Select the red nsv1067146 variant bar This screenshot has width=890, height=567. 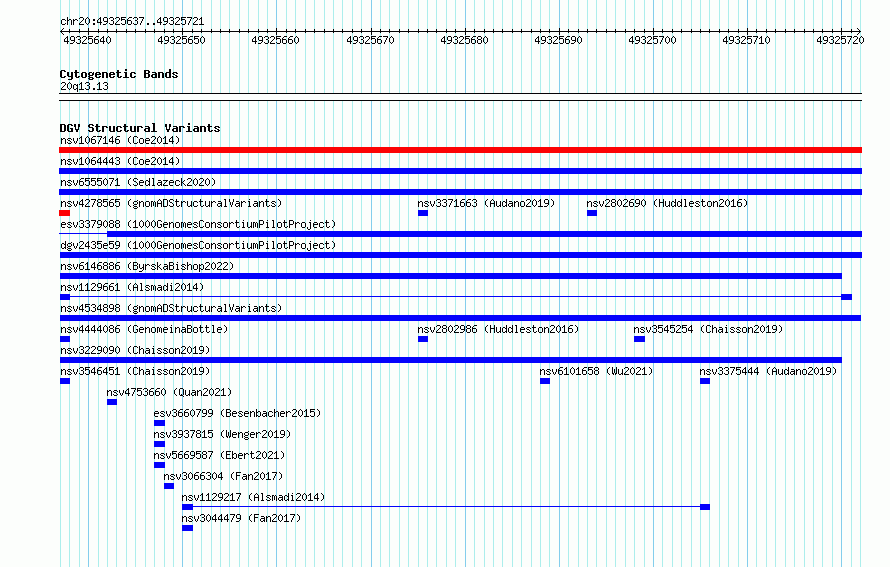[460, 150]
